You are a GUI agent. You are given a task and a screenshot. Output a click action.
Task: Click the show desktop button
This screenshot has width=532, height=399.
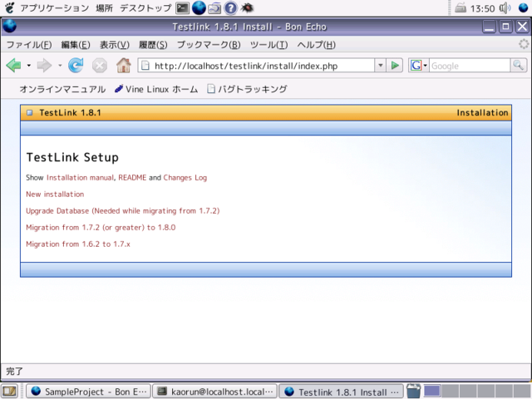click(x=9, y=392)
